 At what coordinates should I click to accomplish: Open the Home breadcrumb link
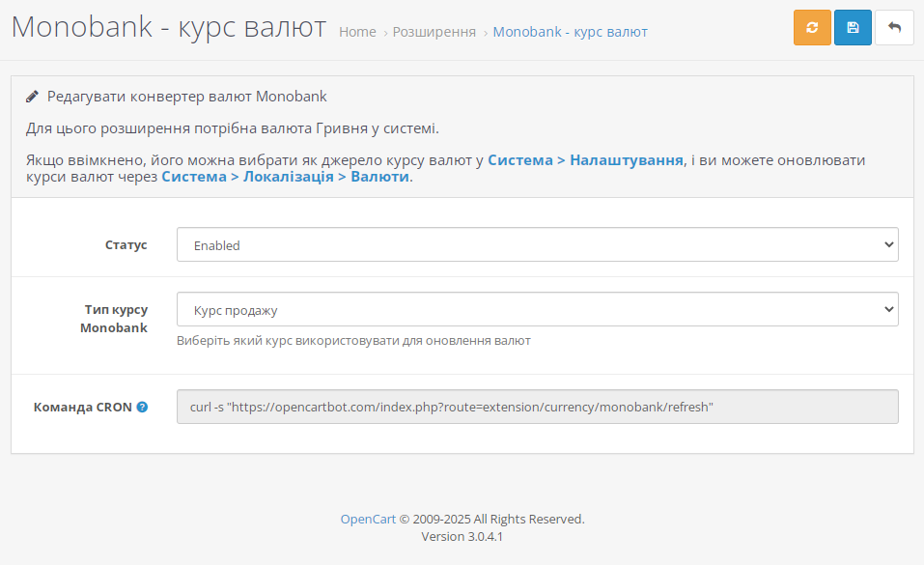[357, 32]
